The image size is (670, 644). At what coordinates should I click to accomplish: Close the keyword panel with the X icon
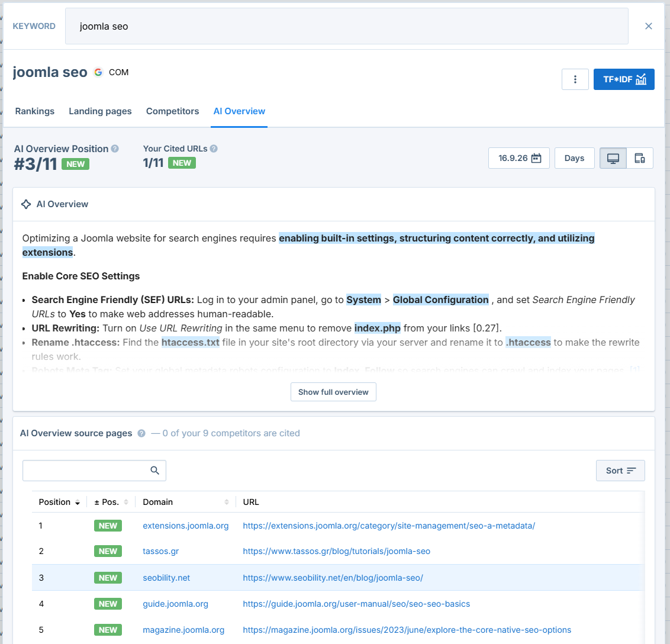pyautogui.click(x=648, y=26)
